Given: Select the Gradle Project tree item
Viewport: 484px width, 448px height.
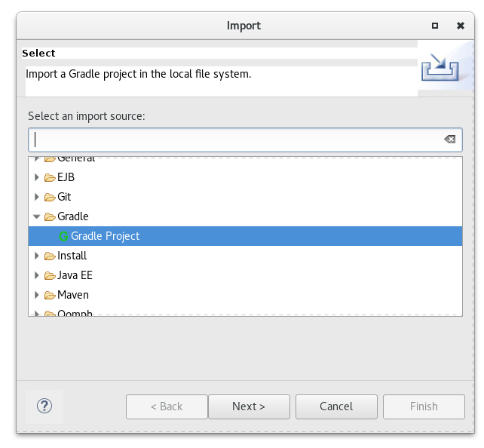Looking at the screenshot, I should 106,236.
